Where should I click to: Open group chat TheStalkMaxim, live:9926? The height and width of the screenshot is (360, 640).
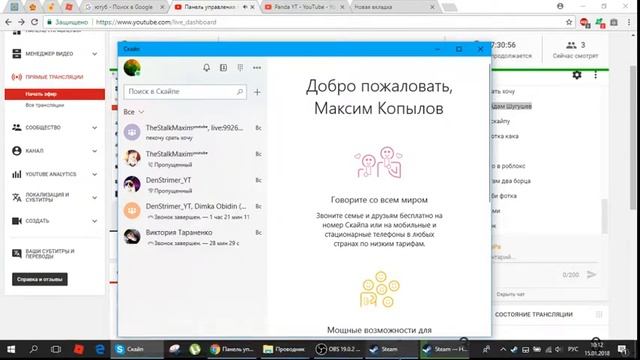click(x=192, y=132)
